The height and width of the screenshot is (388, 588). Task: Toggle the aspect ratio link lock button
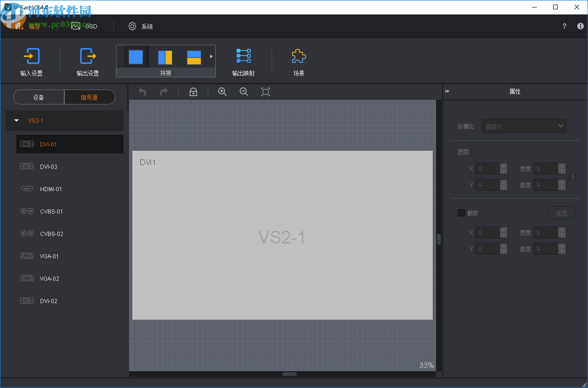(573, 177)
